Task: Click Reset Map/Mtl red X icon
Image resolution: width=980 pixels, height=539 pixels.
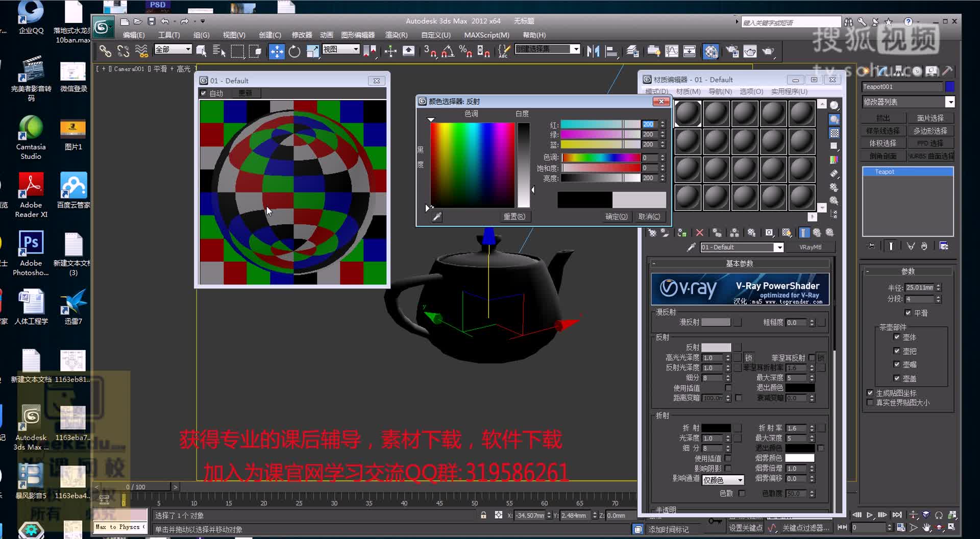Action: click(700, 233)
